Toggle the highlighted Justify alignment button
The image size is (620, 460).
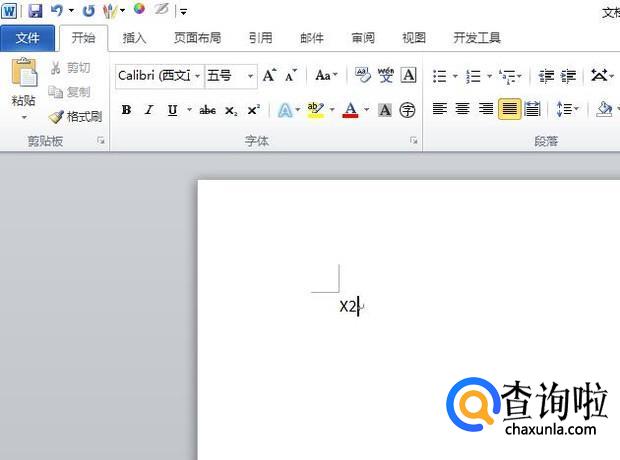509,109
